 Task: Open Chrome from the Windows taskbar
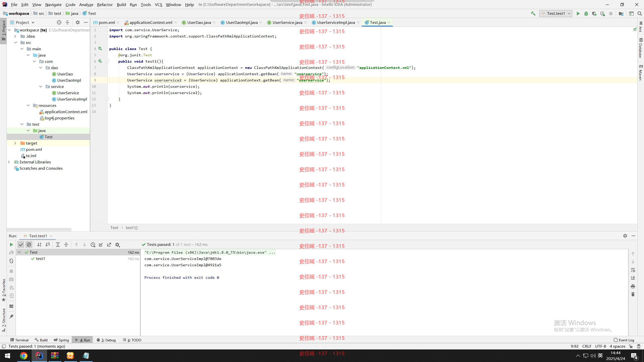[x=23, y=356]
